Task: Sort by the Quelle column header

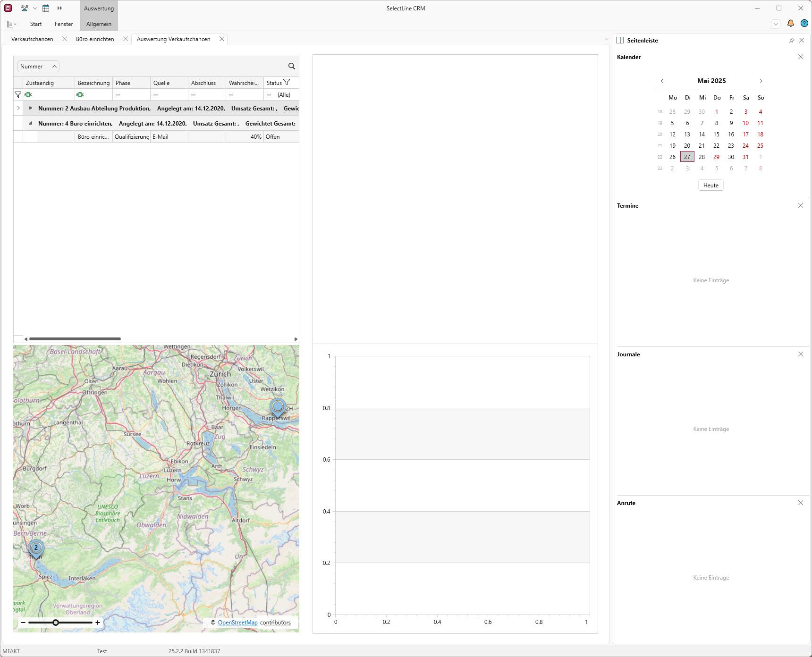Action: point(169,83)
